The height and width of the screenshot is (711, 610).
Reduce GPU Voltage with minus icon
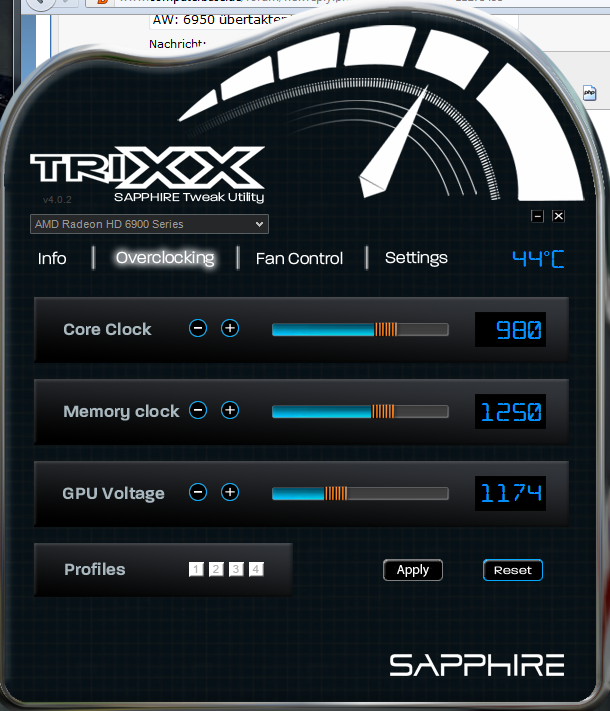(x=198, y=492)
